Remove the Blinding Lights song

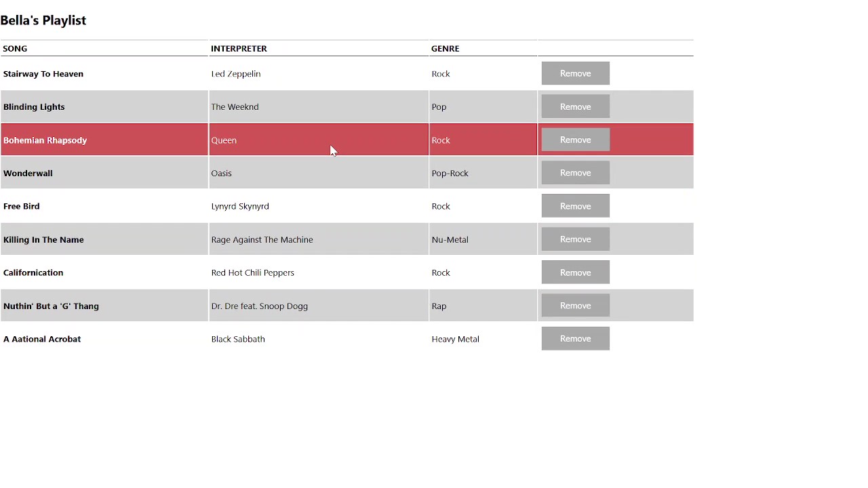[575, 106]
